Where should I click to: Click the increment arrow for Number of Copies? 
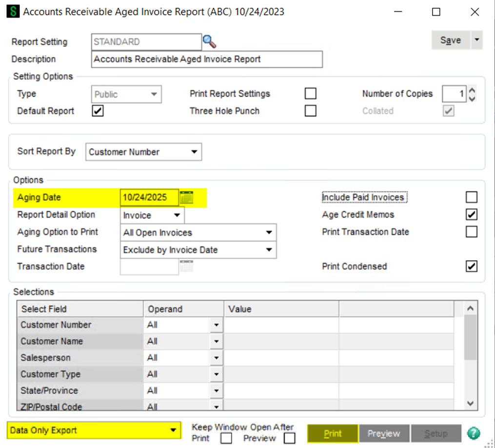click(x=472, y=90)
